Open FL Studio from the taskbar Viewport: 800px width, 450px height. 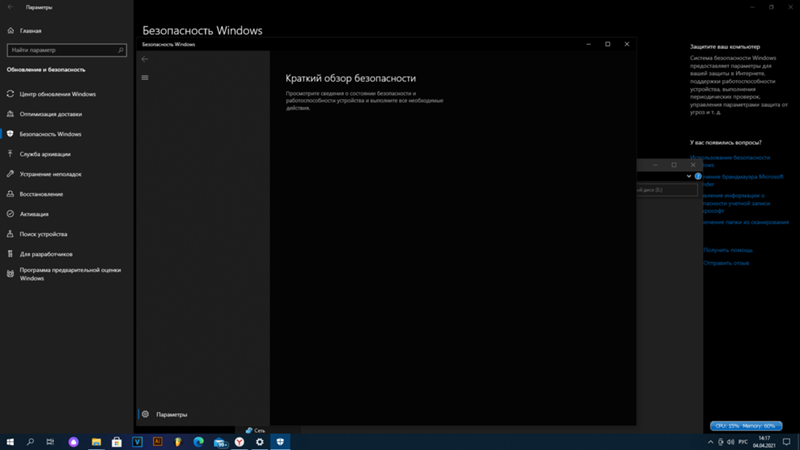click(x=178, y=442)
